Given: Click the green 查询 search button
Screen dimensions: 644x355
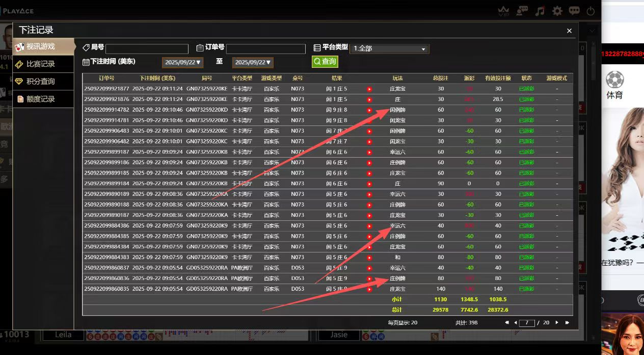Looking at the screenshot, I should 325,61.
